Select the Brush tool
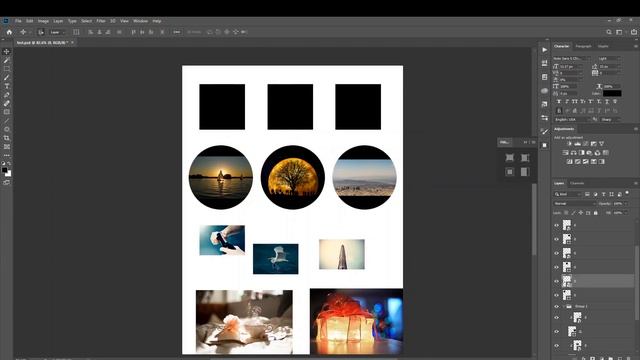 click(7, 78)
